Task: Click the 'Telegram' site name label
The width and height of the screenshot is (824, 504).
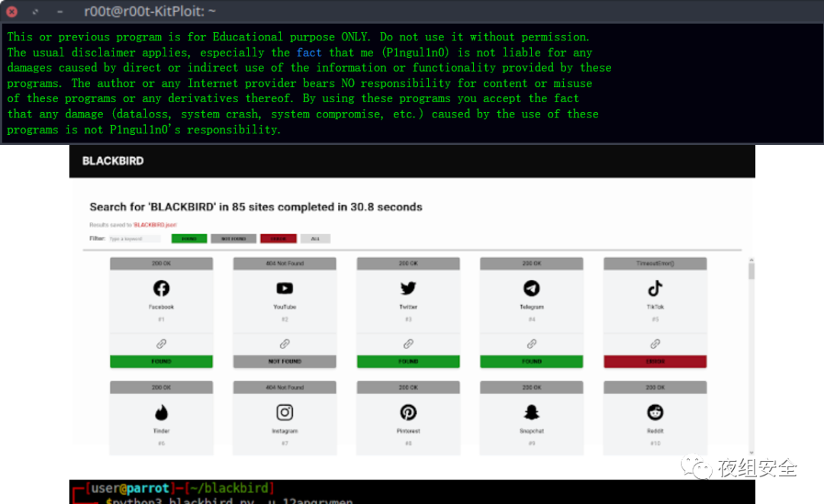Action: point(532,307)
